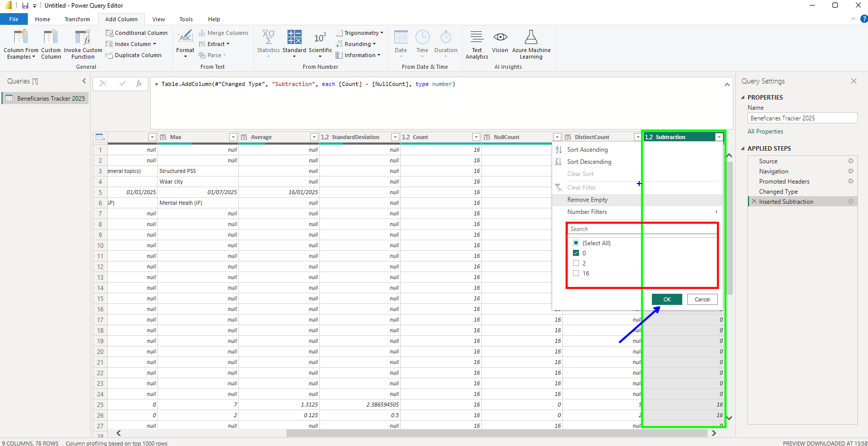
Task: Open the Count column filter dropdown
Action: pos(476,137)
